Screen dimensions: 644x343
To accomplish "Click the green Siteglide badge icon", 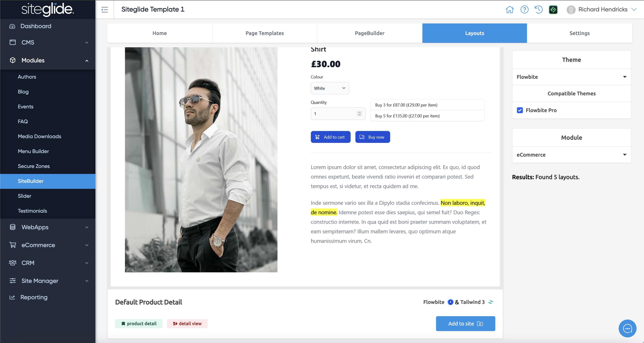I will tap(553, 9).
